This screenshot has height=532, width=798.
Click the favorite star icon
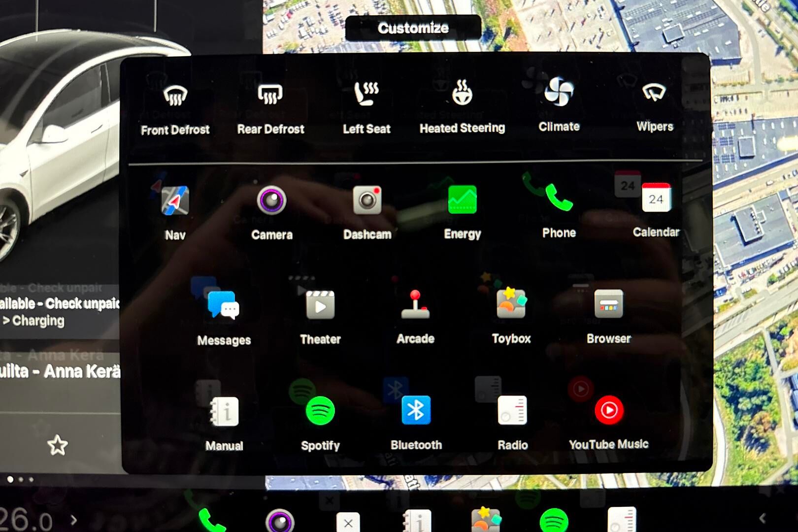point(57,445)
